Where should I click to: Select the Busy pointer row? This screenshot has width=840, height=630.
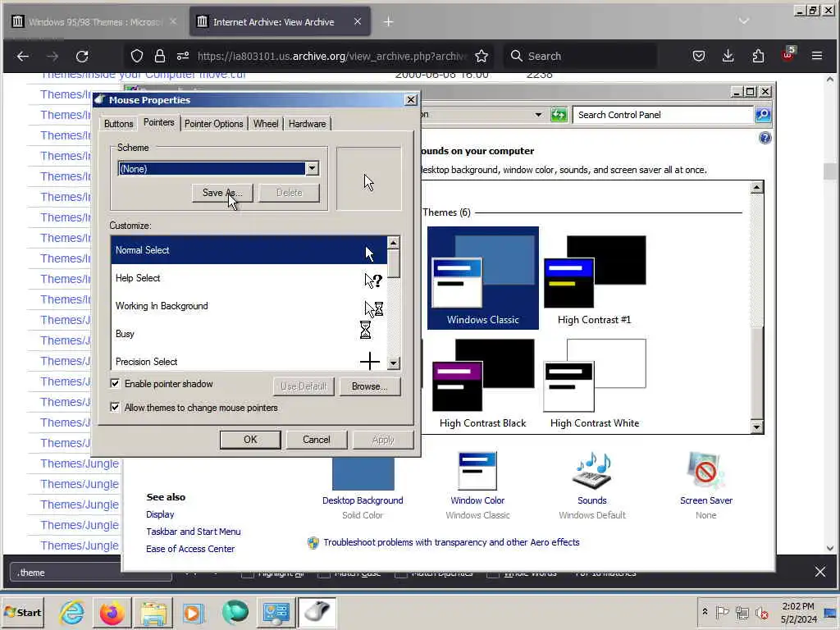tap(249, 334)
